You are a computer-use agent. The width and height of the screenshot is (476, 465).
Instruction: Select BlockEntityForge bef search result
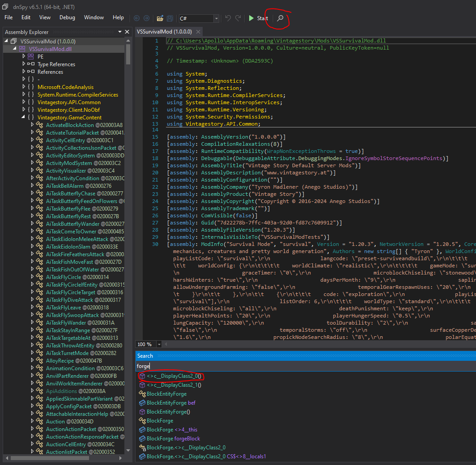(171, 403)
